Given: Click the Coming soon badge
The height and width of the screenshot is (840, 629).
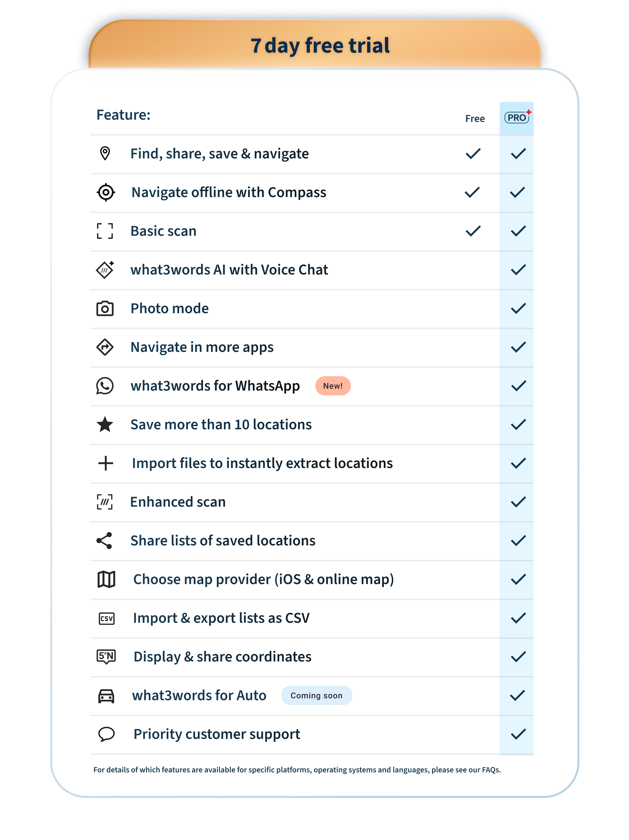Looking at the screenshot, I should tap(316, 696).
